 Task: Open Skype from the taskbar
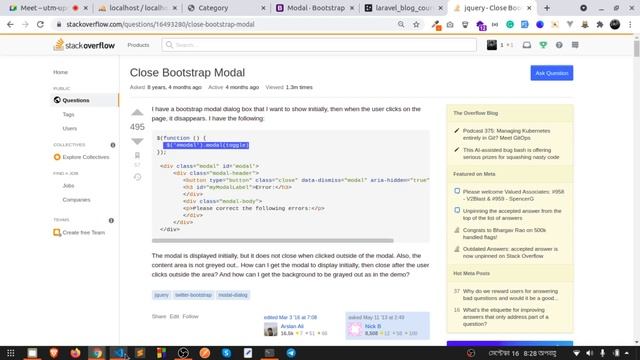pos(227,353)
